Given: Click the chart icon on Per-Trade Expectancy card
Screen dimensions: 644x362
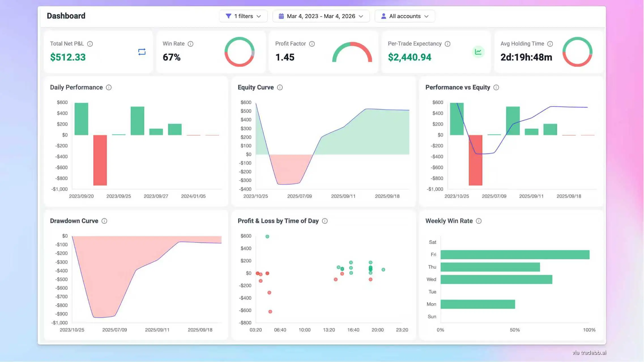Looking at the screenshot, I should click(478, 52).
